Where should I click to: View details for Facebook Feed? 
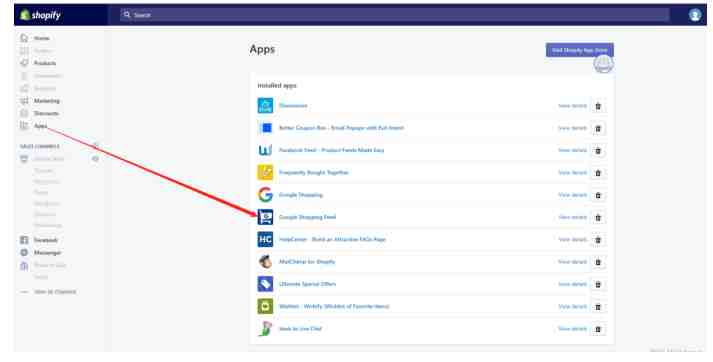point(572,150)
